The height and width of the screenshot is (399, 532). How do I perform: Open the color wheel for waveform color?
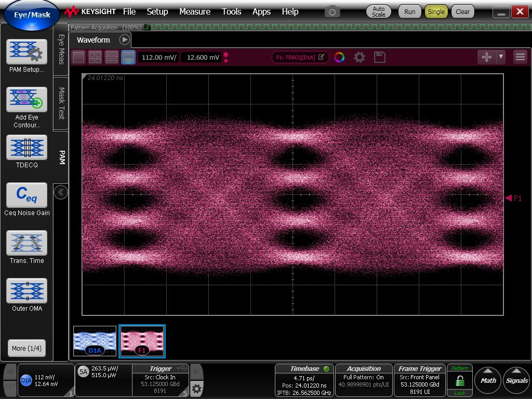point(339,57)
